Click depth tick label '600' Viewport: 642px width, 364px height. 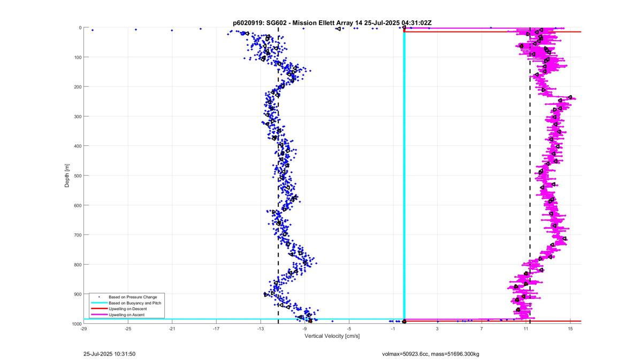pyautogui.click(x=78, y=205)
